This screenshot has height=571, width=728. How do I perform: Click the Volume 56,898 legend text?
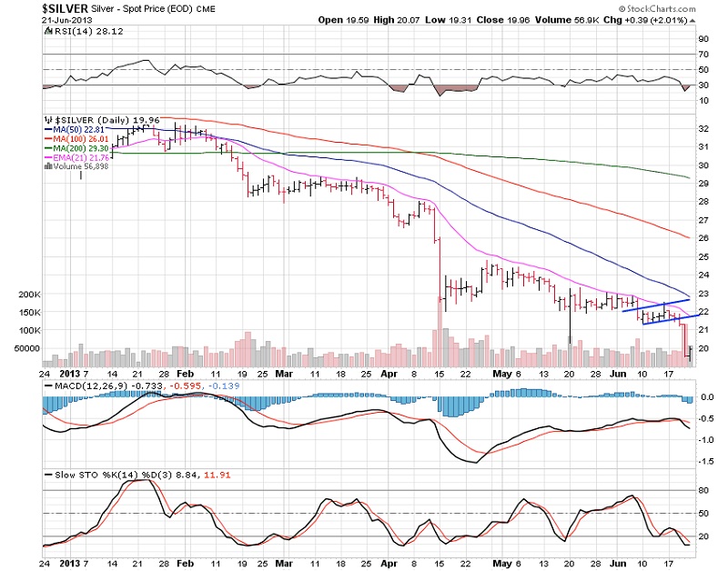tap(81, 166)
